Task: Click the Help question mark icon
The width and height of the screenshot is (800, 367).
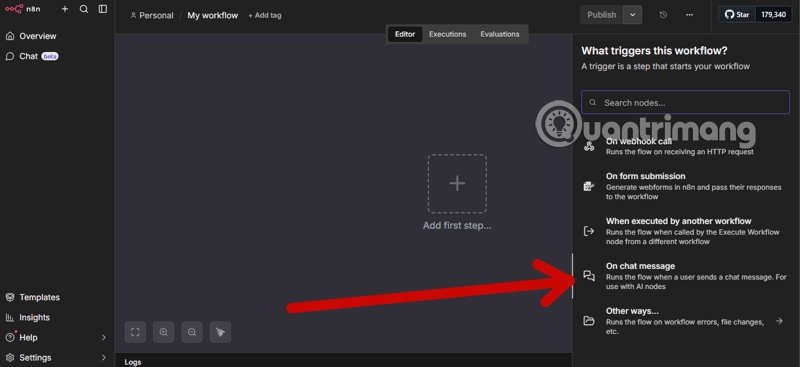Action: (x=10, y=337)
